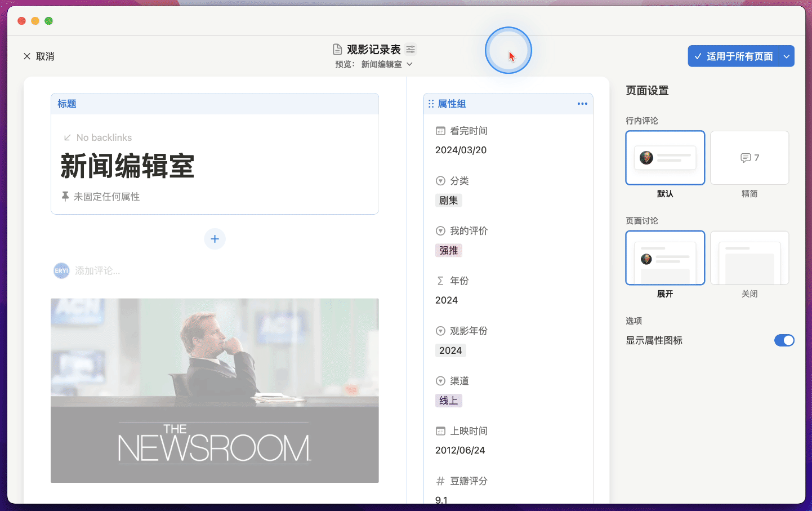
Task: Click the calendar icon next to 看完时间
Action: 440,131
